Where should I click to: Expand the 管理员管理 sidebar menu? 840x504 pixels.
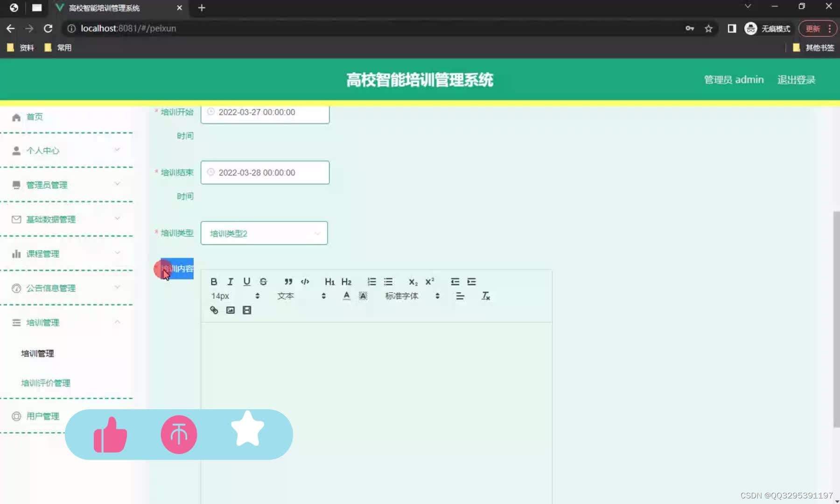(66, 185)
